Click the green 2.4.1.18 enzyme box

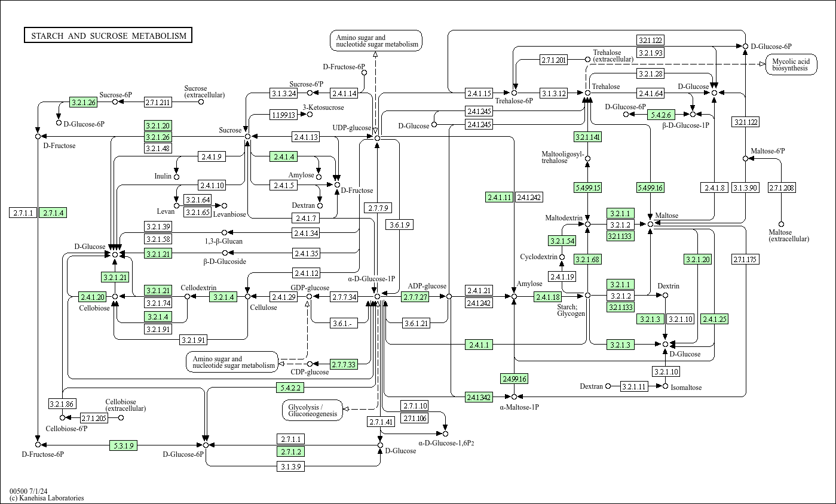547,297
